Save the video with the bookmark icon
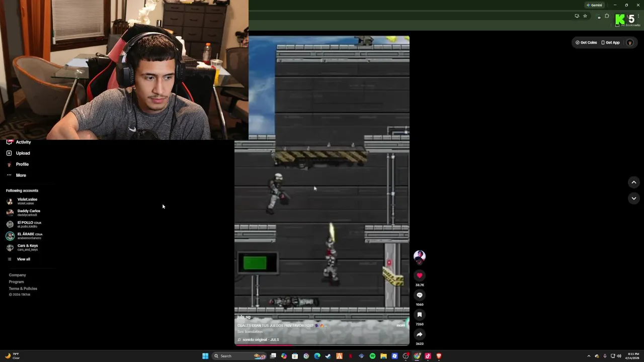 point(419,315)
